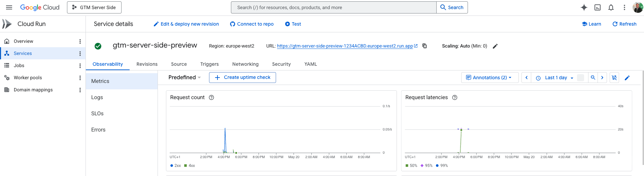Switch to the Triggers tab

point(209,64)
